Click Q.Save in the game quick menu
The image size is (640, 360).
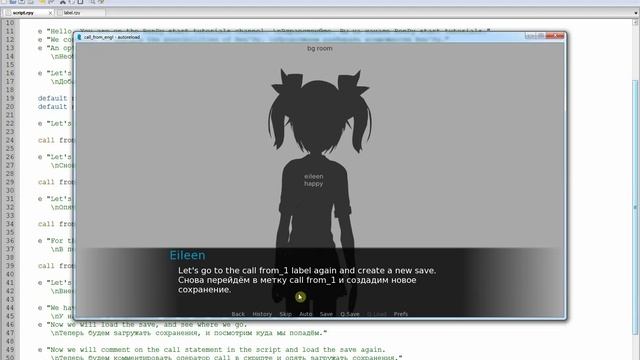tap(350, 314)
